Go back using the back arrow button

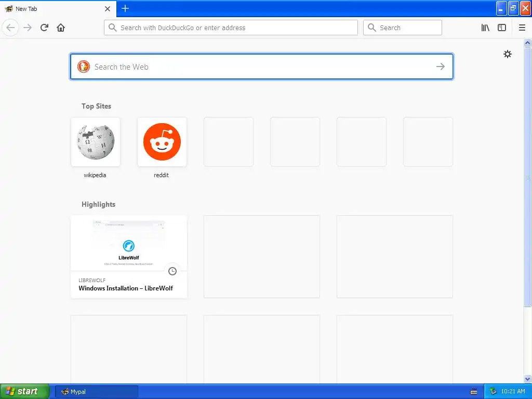10,28
